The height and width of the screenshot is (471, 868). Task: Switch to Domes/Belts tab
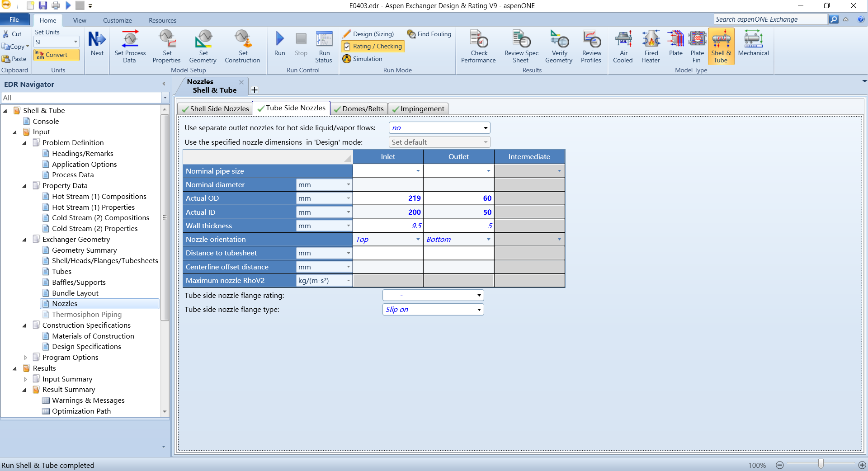coord(359,108)
